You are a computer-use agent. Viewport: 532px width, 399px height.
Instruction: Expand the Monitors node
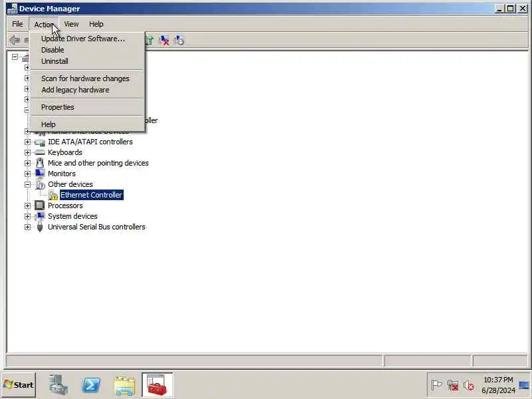point(27,174)
